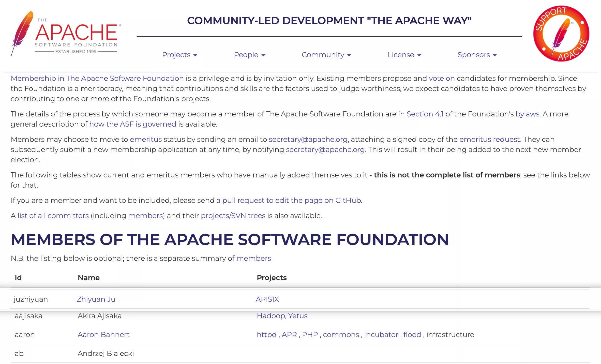Select the aajisaka id cell
The image size is (601, 364).
tap(28, 316)
